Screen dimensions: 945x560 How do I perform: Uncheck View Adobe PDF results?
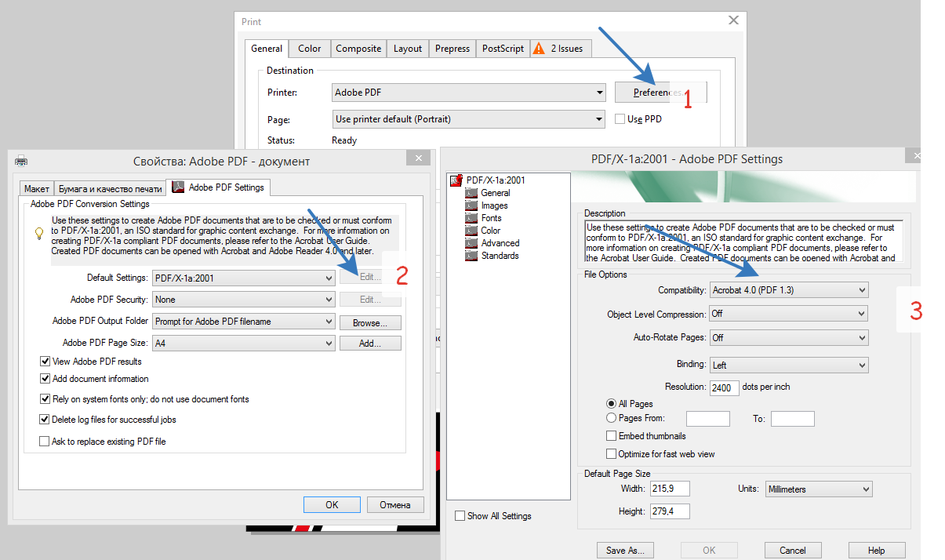click(45, 362)
